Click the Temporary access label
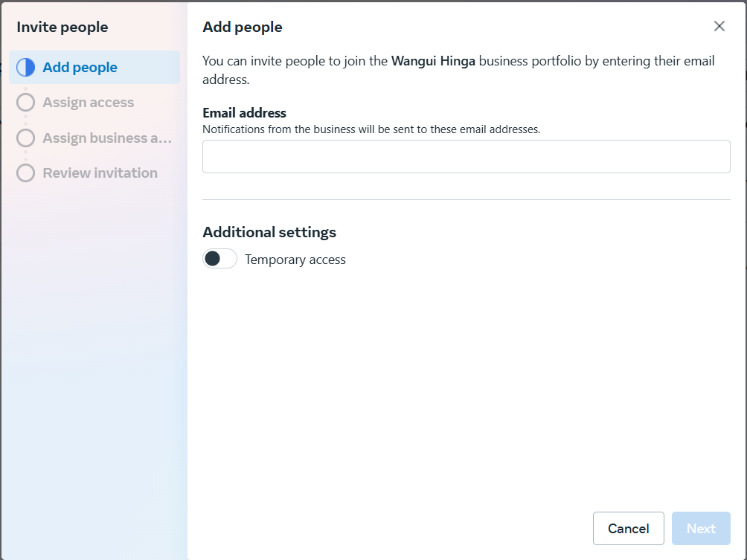The image size is (747, 560). point(295,260)
